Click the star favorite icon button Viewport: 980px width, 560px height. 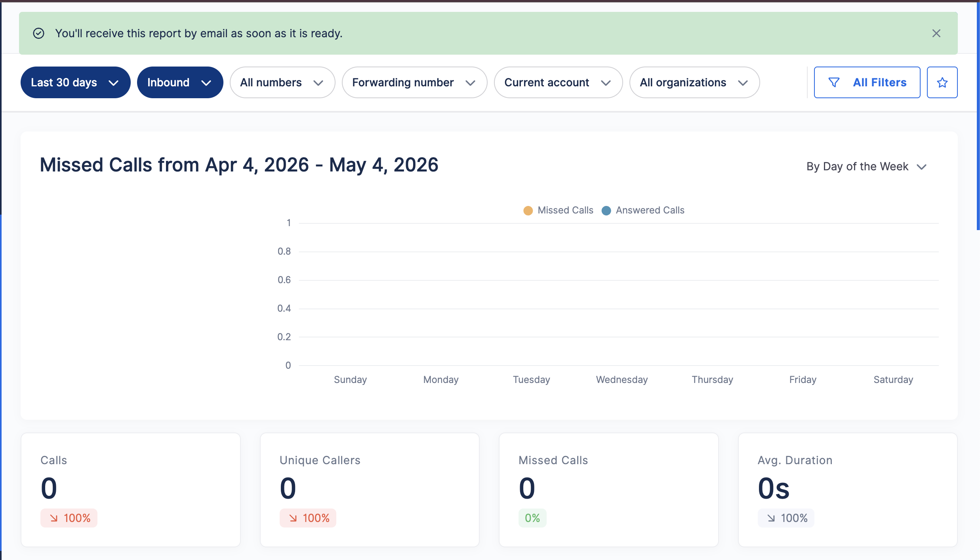click(942, 82)
